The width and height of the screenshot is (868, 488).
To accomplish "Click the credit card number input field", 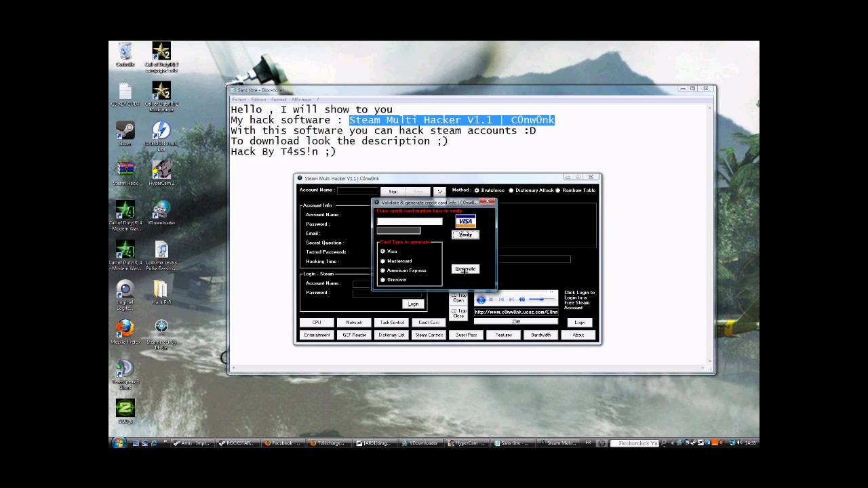I will 410,221.
